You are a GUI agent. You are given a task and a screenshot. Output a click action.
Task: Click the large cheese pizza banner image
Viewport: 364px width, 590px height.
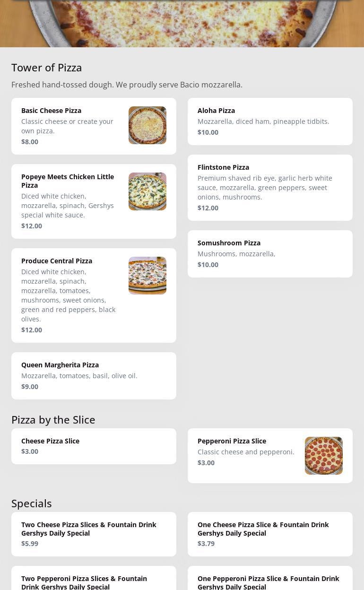point(182,24)
